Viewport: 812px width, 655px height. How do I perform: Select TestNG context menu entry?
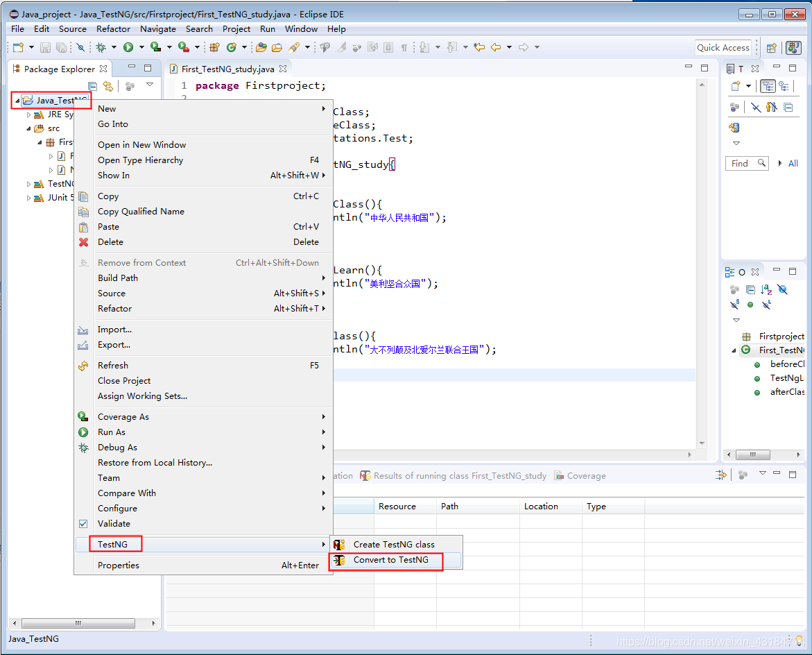[203, 545]
